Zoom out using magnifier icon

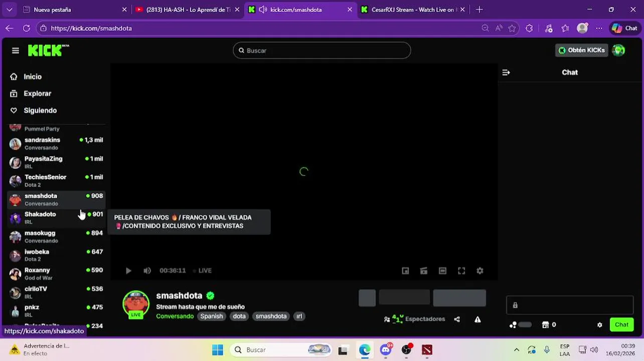coord(485,29)
